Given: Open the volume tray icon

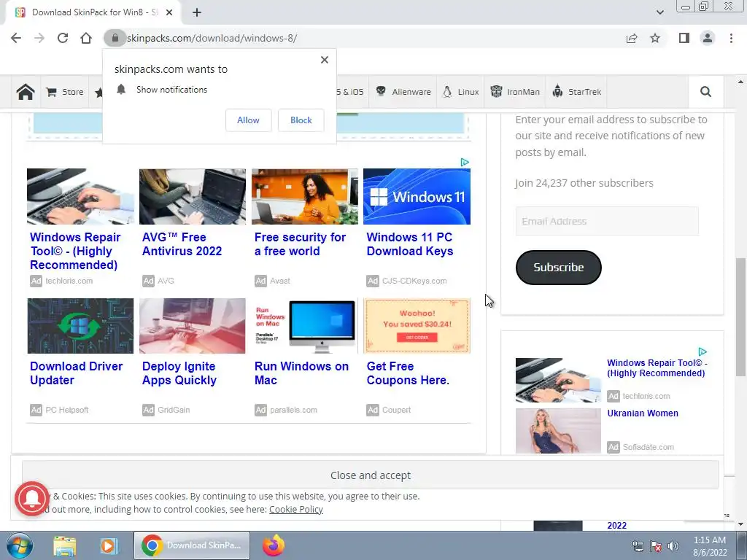Looking at the screenshot, I should pos(673,546).
